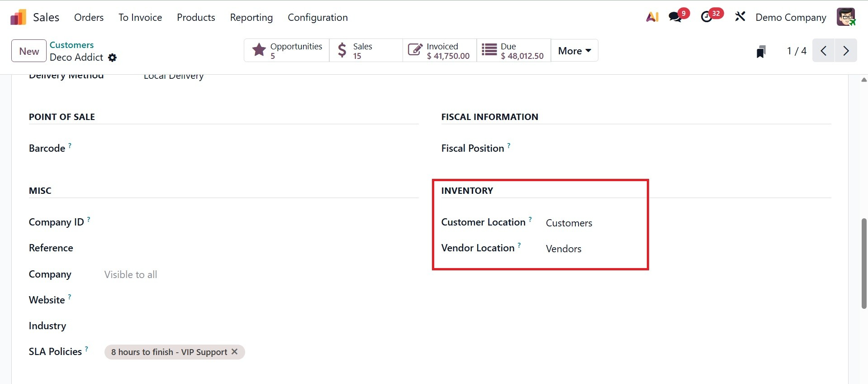This screenshot has height=384, width=868.
Task: Click the gear icon beside Deco Addict
Action: pyautogui.click(x=113, y=58)
